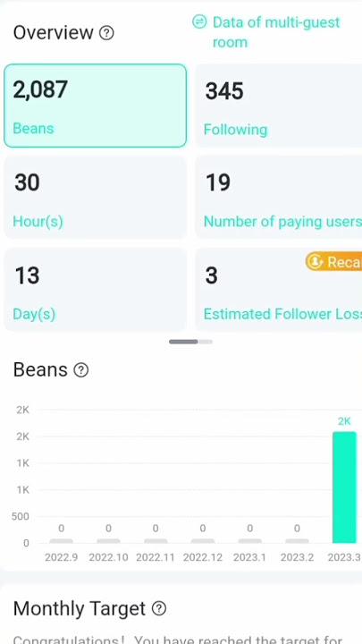Tap the orange Recall badge icon
The height and width of the screenshot is (644, 362).
(x=316, y=261)
